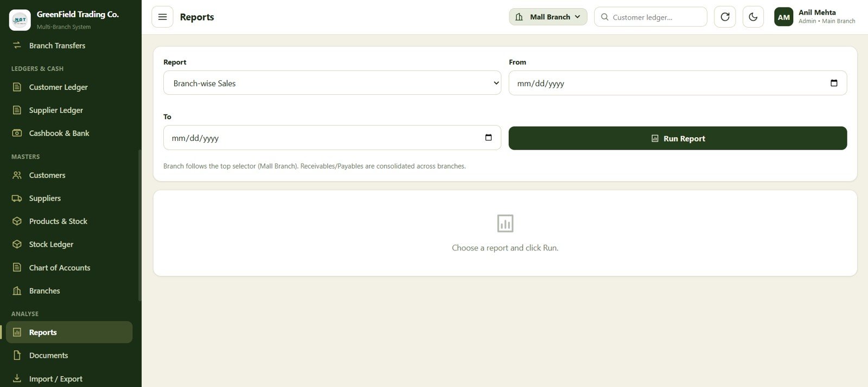Click the Branch Transfers arrows icon
This screenshot has height=387, width=868.
(x=17, y=46)
